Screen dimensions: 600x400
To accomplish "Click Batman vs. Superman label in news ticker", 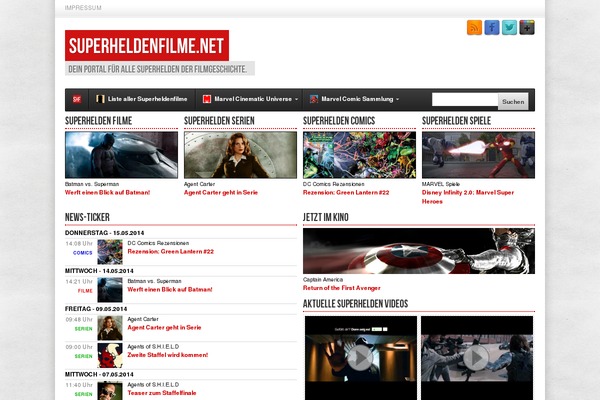I will [x=154, y=281].
